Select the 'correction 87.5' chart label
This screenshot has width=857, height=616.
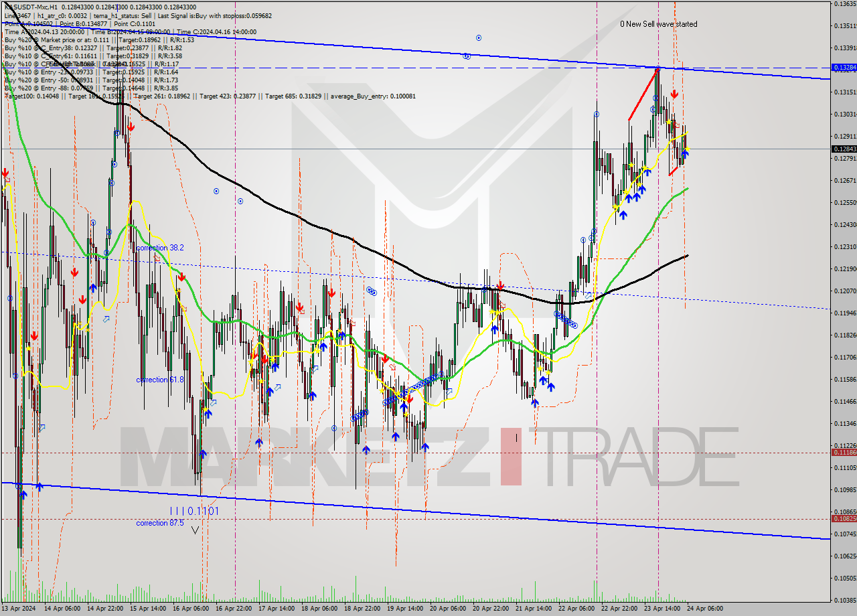point(160,523)
